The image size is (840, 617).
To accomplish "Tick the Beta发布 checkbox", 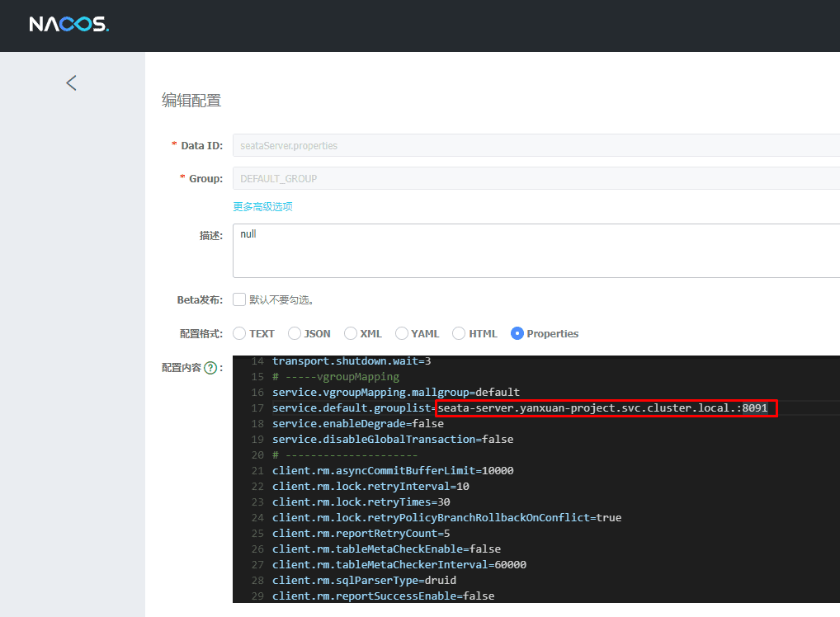I will pos(239,299).
